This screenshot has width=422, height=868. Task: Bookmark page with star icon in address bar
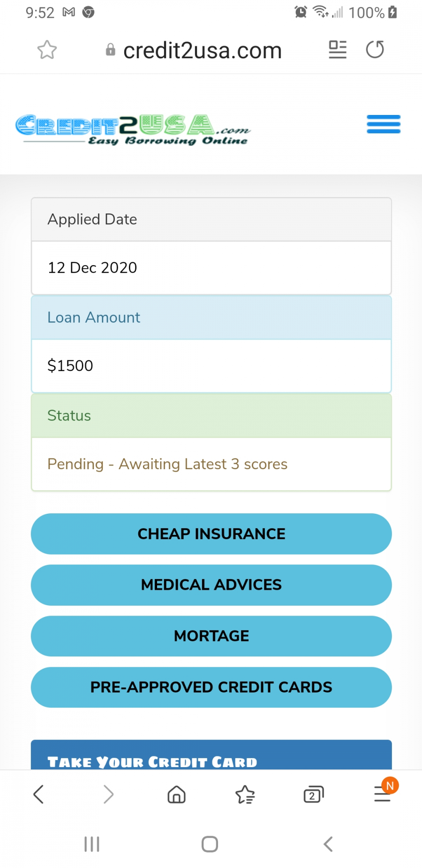tap(47, 50)
